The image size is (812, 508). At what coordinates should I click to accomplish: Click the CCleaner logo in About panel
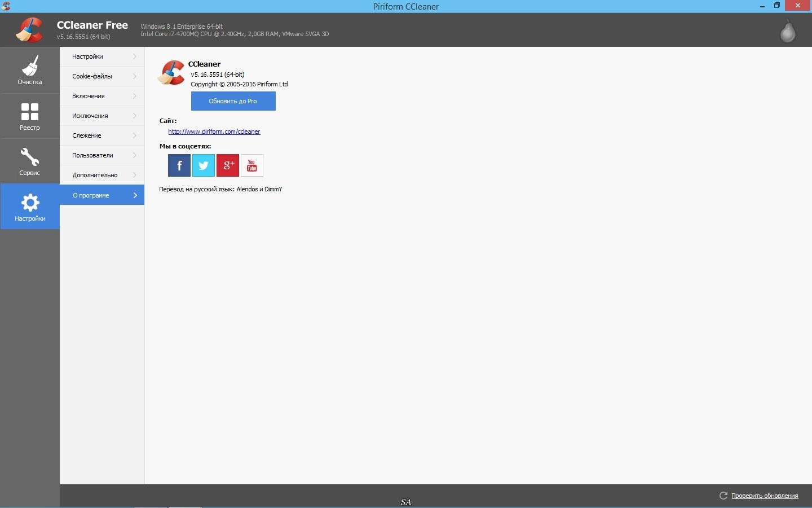point(171,73)
